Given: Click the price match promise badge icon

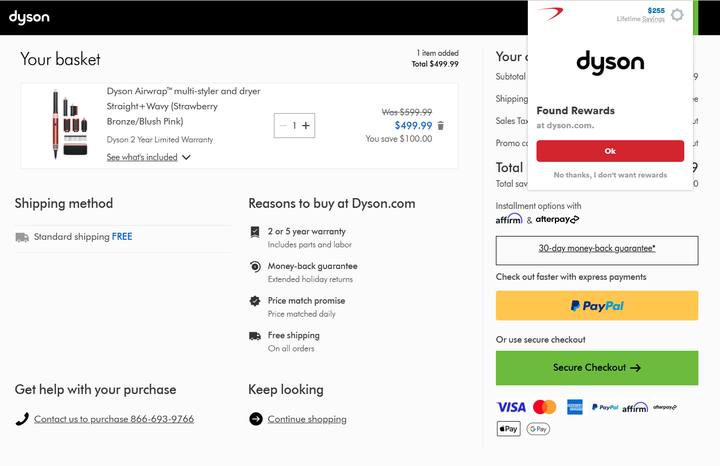Looking at the screenshot, I should click(255, 301).
